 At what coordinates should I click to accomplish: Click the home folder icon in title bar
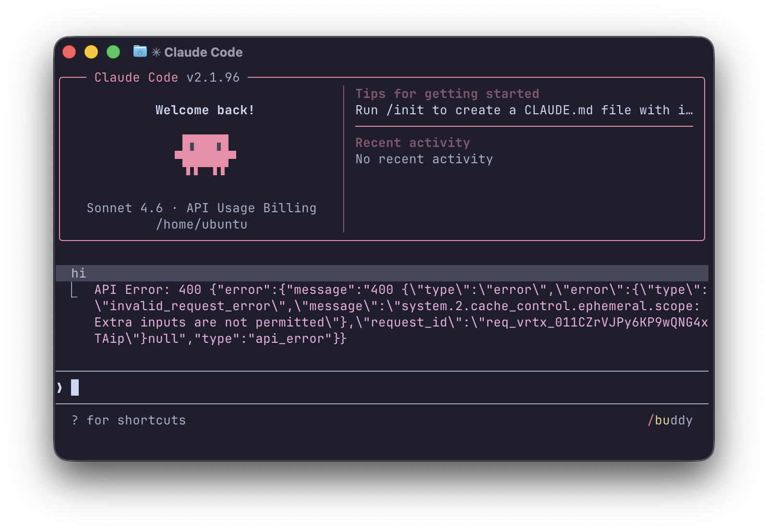point(140,51)
